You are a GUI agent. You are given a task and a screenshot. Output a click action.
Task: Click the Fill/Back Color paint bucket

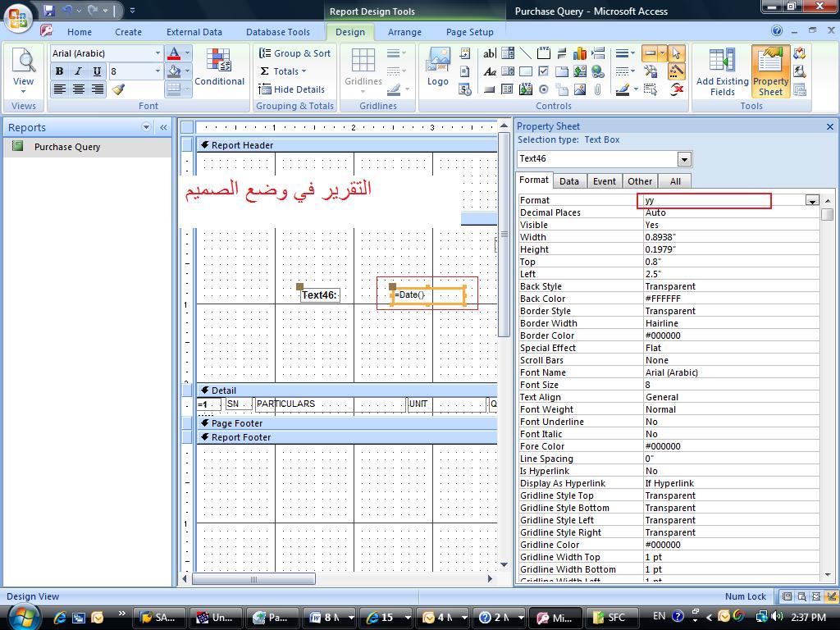point(174,71)
